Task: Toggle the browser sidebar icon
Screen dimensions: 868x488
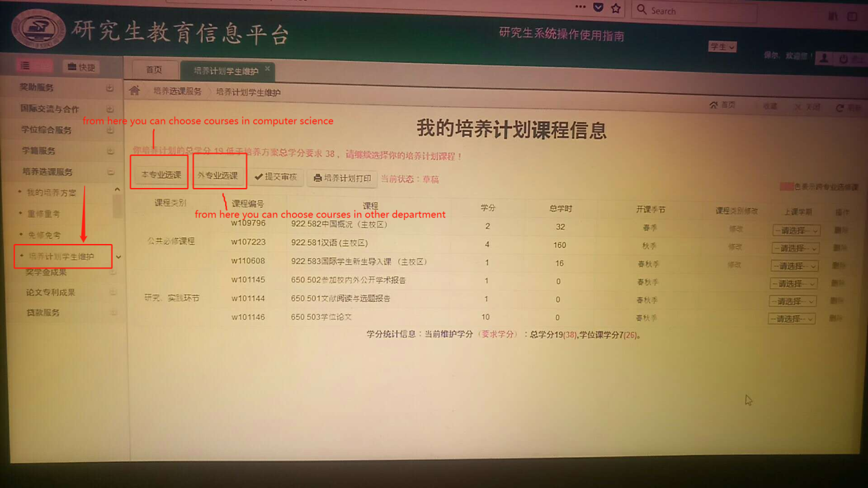Action: coord(852,16)
